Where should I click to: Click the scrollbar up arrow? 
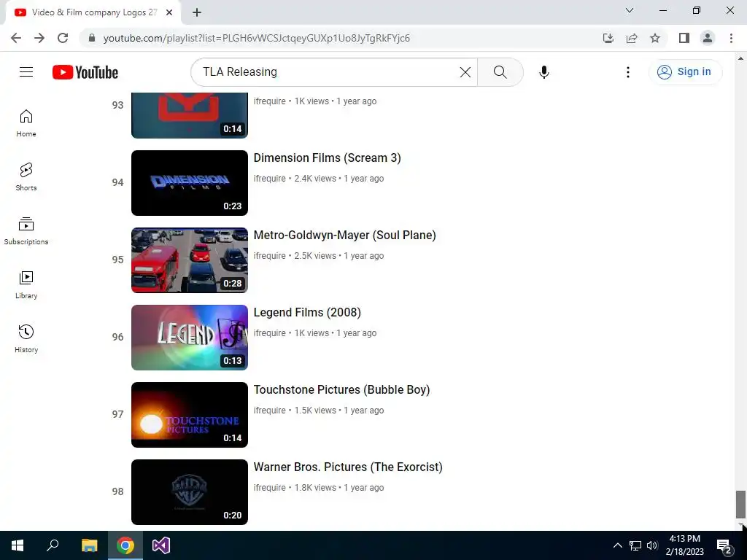tap(740, 58)
